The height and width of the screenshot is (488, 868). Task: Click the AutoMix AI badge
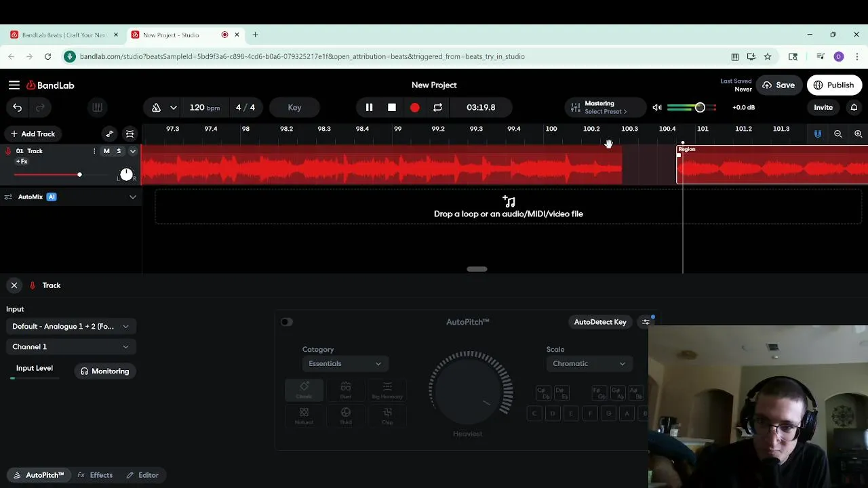[x=52, y=197]
